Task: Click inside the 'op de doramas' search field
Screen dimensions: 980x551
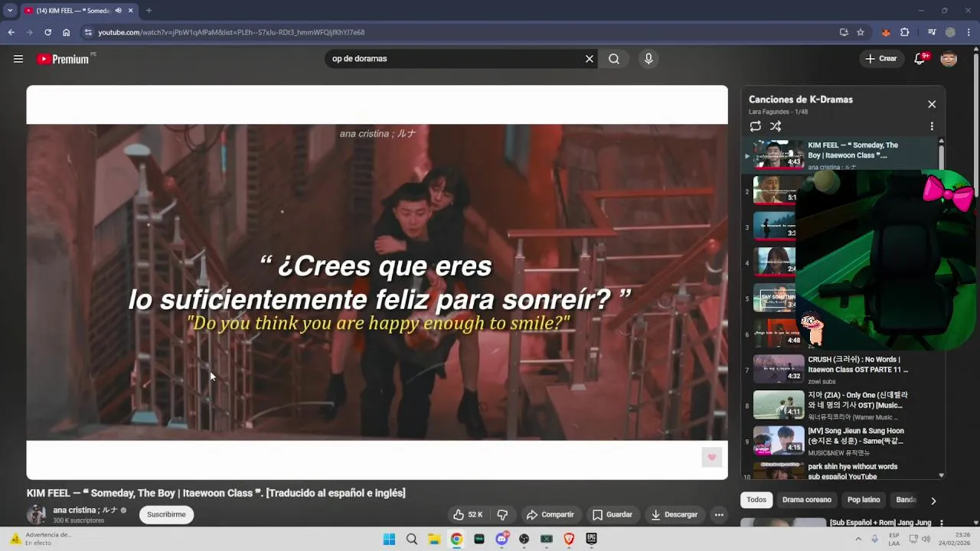Action: pos(456,59)
